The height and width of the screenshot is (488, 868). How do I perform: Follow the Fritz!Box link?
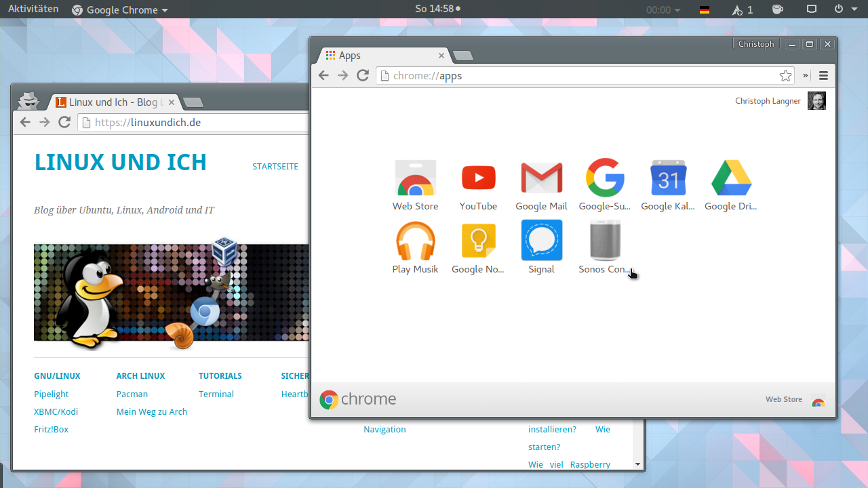point(52,429)
